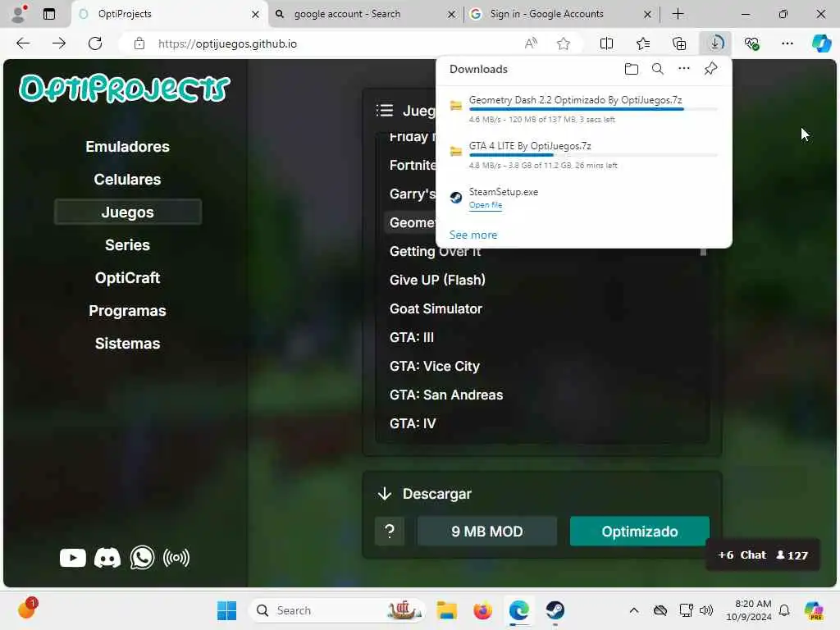Open the Chat widget with 127 users
This screenshot has height=630, width=840.
763,555
